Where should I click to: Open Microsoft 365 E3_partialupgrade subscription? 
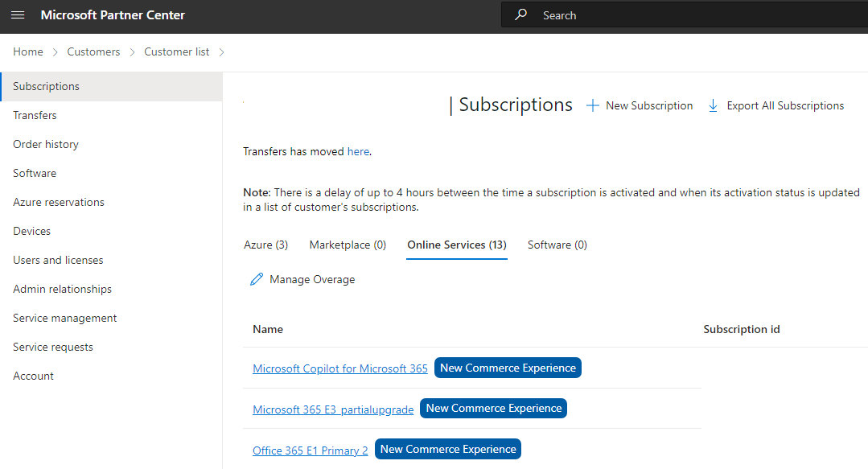[333, 409]
